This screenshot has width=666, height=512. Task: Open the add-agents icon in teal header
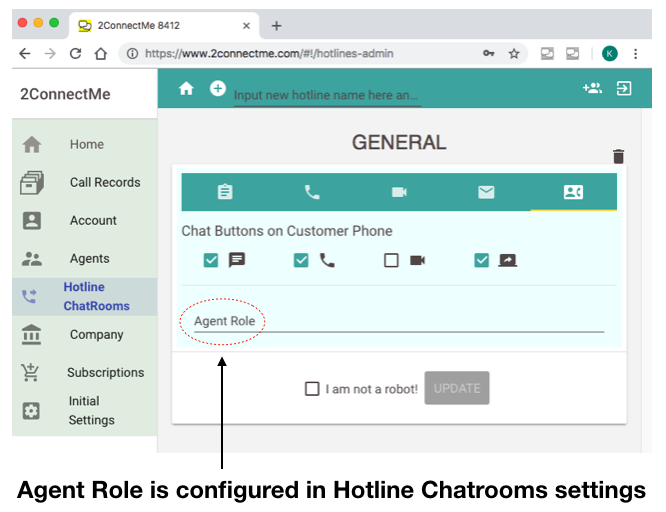592,88
